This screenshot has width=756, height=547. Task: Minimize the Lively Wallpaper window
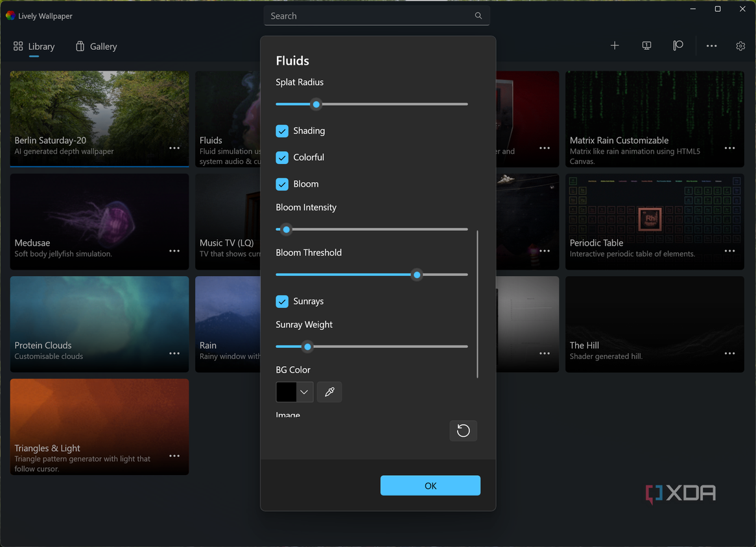(x=693, y=8)
